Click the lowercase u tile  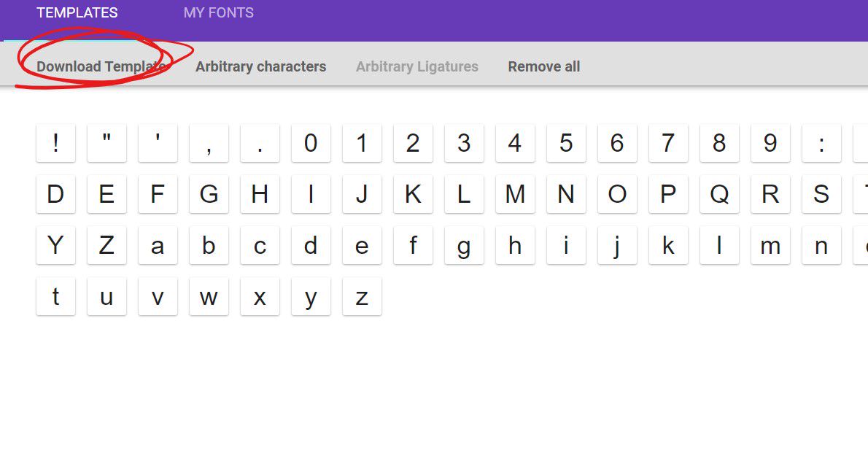(x=106, y=296)
